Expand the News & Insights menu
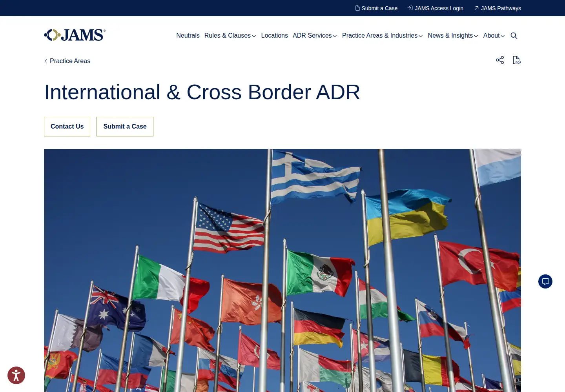 click(453, 36)
